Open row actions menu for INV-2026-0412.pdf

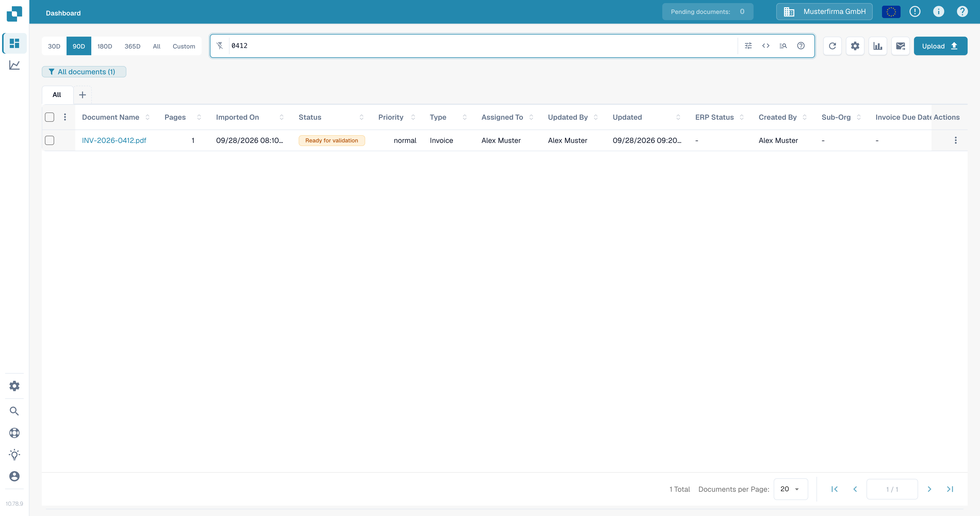956,140
